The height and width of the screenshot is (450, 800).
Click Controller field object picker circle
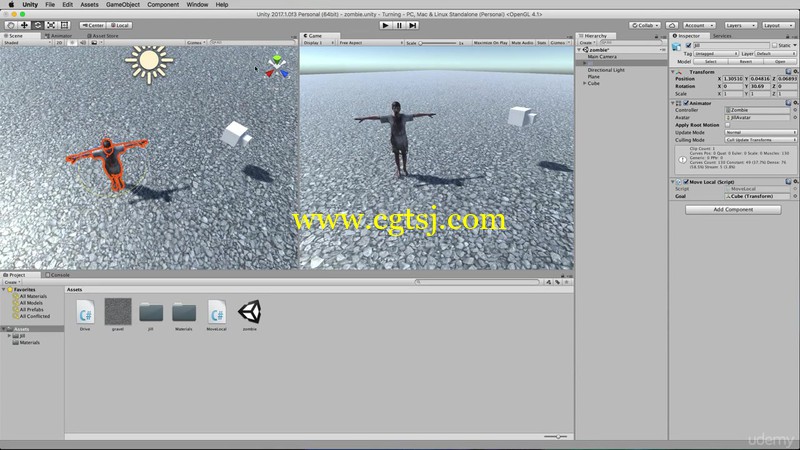794,110
